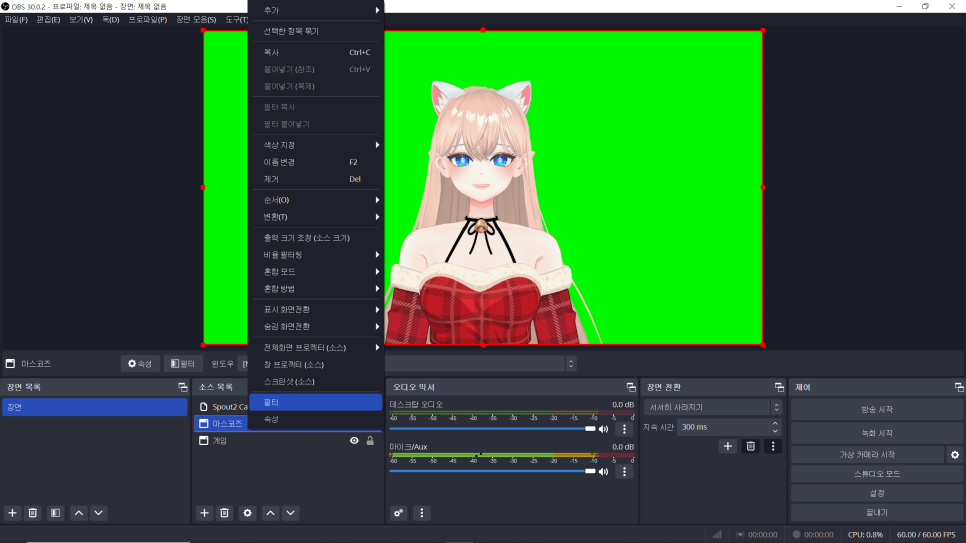Add a new scene with plus icon in 장면 목록

point(12,513)
